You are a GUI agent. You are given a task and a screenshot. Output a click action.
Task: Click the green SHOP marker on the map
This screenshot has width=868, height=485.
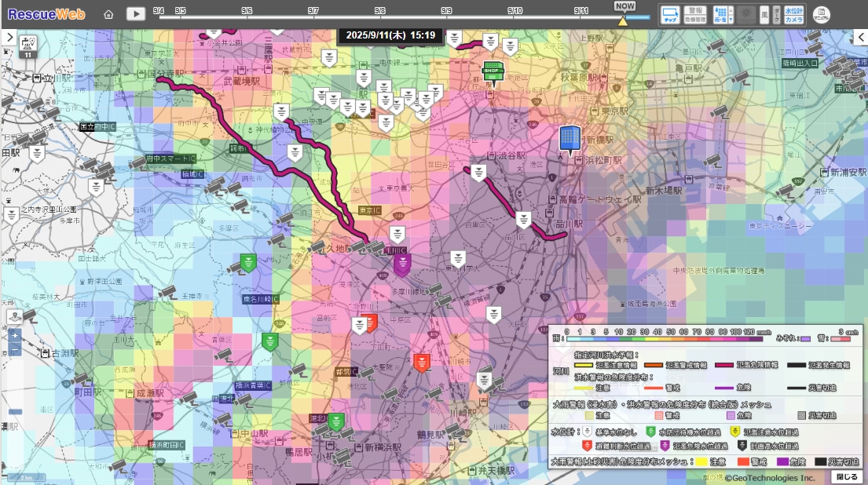coord(493,71)
